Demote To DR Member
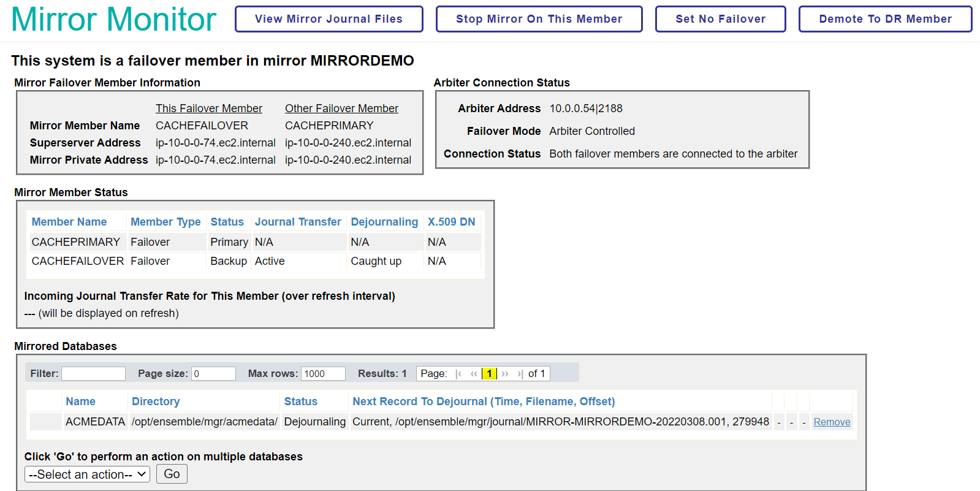This screenshot has width=980, height=491. pyautogui.click(x=885, y=19)
